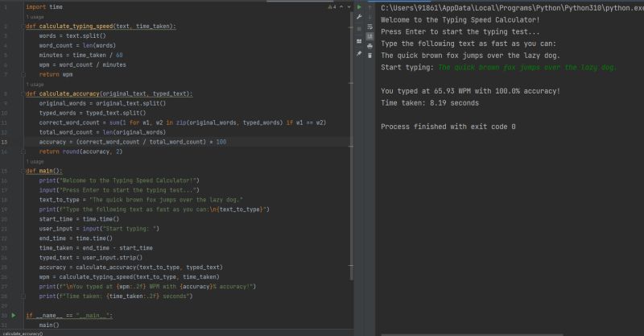This screenshot has width=644, height=336.
Task: Go to next highlighted problem arrow
Action: point(349,7)
